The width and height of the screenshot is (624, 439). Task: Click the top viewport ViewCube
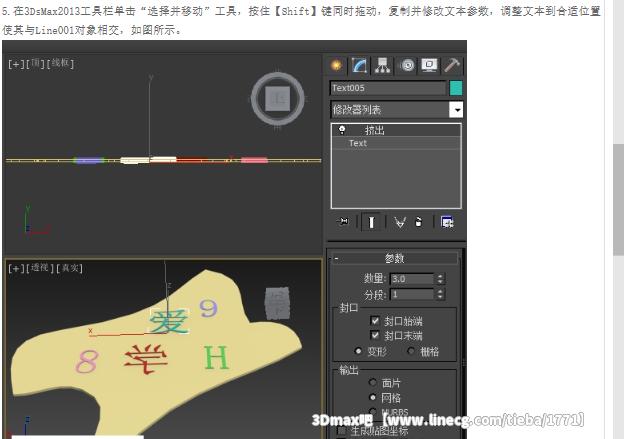pyautogui.click(x=277, y=99)
